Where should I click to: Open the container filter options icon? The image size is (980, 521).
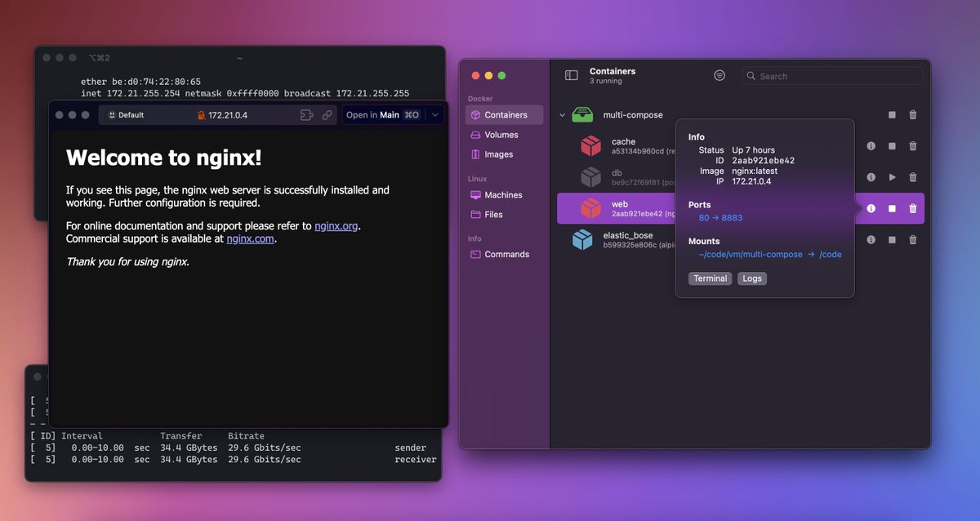pos(719,75)
